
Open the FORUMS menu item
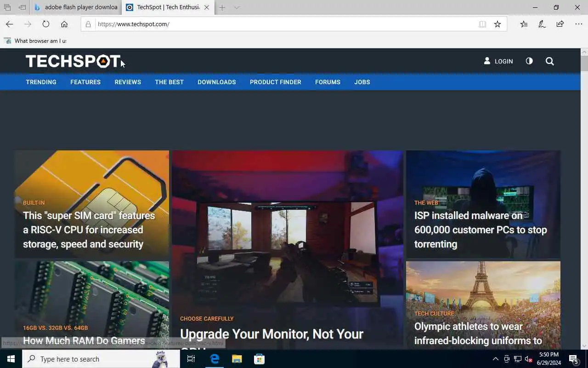coord(328,82)
